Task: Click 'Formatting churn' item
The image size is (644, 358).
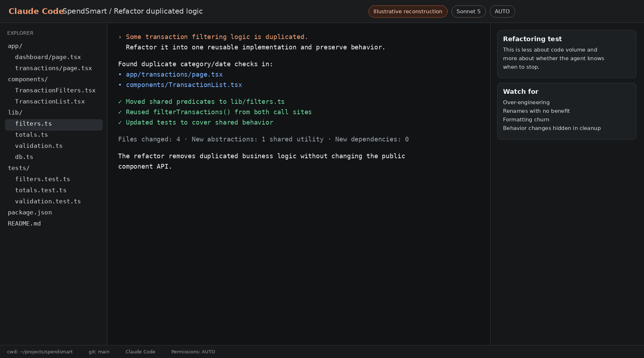Action: pos(526,120)
